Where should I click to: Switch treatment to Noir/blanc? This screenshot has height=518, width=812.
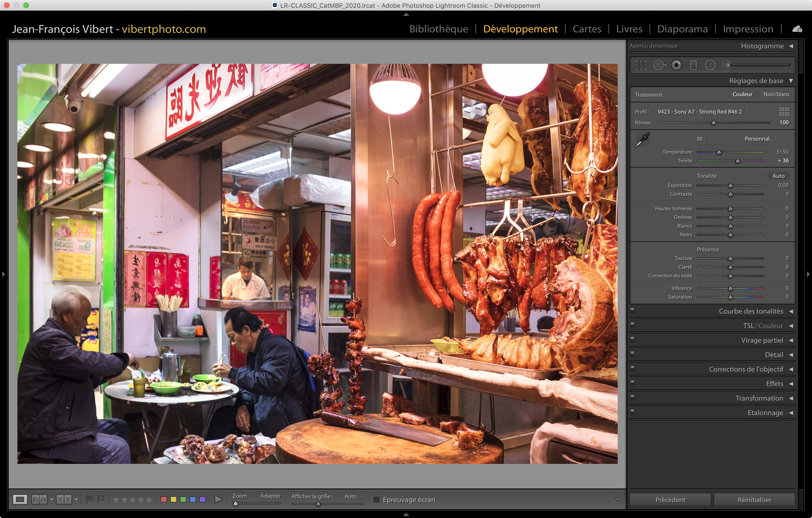pyautogui.click(x=776, y=94)
